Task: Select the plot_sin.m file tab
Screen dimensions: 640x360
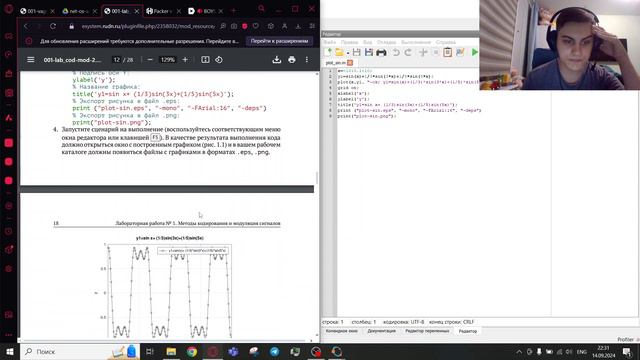Action: (x=336, y=63)
